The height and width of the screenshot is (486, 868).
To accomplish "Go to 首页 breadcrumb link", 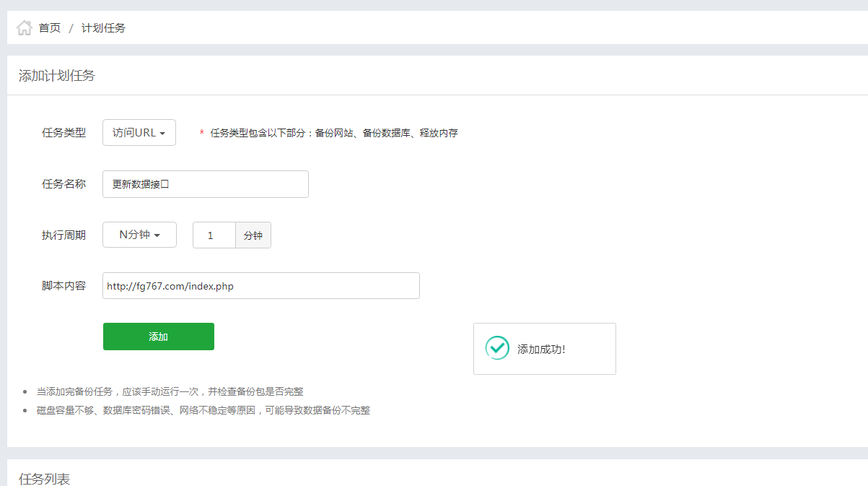I will [x=50, y=28].
